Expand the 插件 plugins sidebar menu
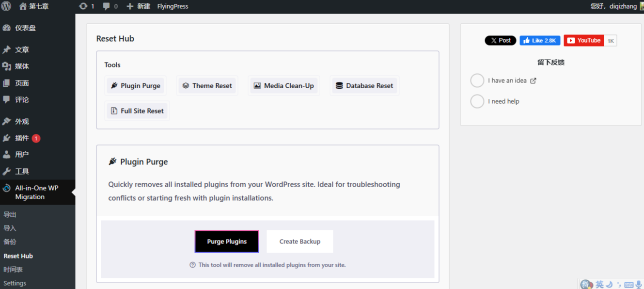644x289 pixels. click(x=22, y=138)
